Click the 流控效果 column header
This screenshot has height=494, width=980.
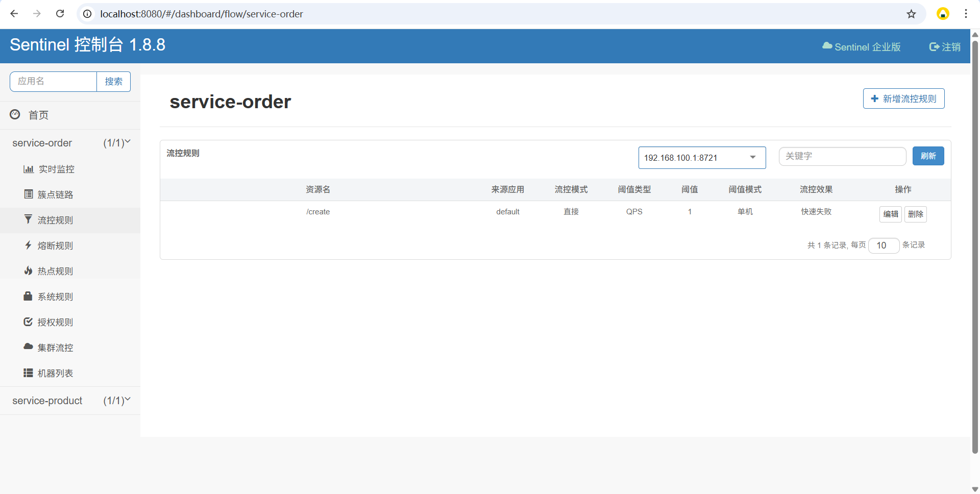point(816,189)
